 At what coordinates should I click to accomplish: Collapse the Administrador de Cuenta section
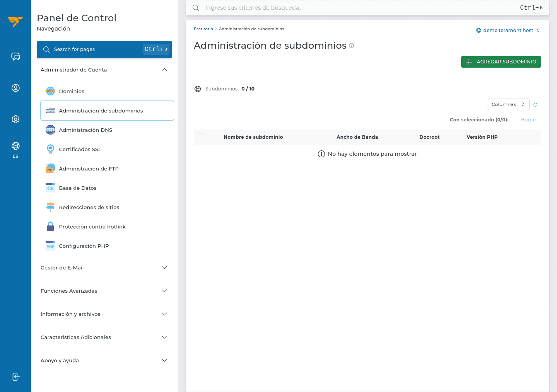click(x=104, y=70)
